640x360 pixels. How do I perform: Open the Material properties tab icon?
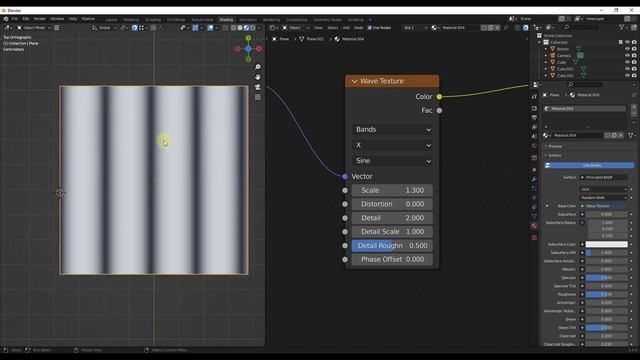pos(534,226)
